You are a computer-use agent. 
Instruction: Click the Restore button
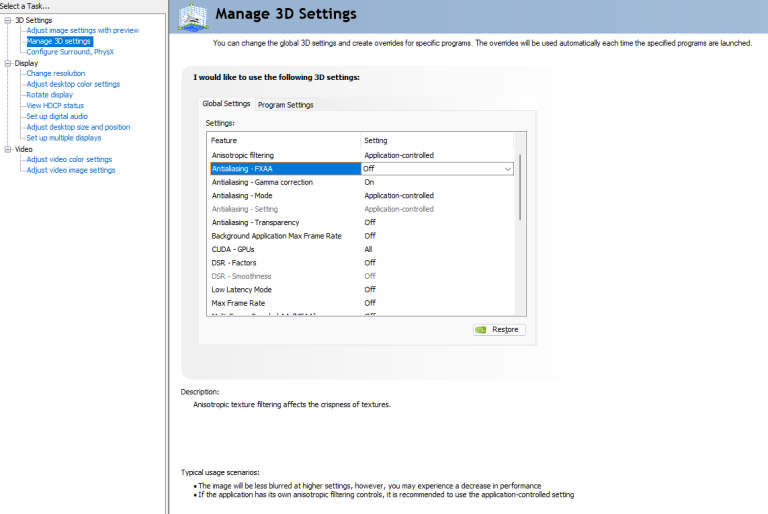[498, 329]
